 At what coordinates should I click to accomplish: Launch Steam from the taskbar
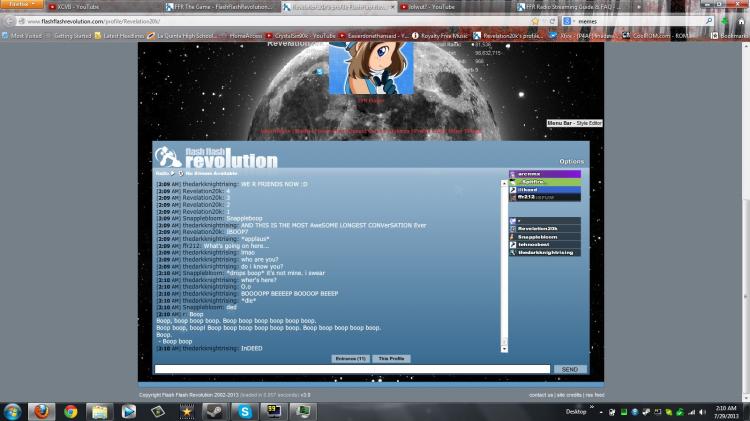click(x=215, y=410)
